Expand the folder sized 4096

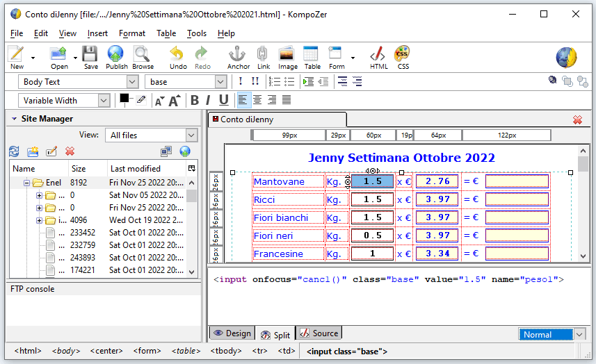coord(39,220)
